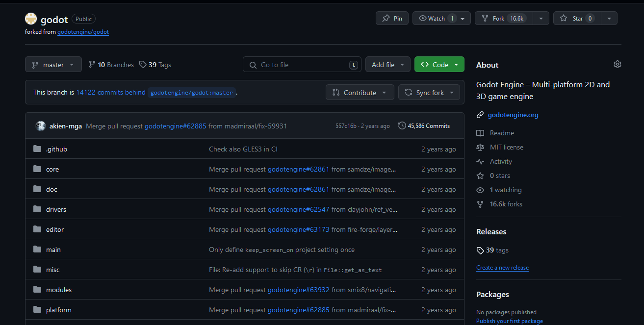The width and height of the screenshot is (644, 325).
Task: Click the modules folder icon
Action: point(37,290)
